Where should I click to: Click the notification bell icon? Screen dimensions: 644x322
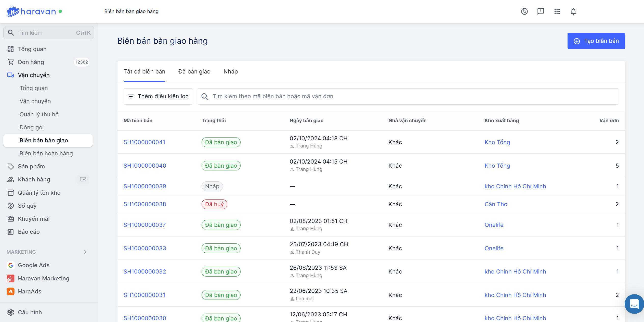[x=573, y=11]
